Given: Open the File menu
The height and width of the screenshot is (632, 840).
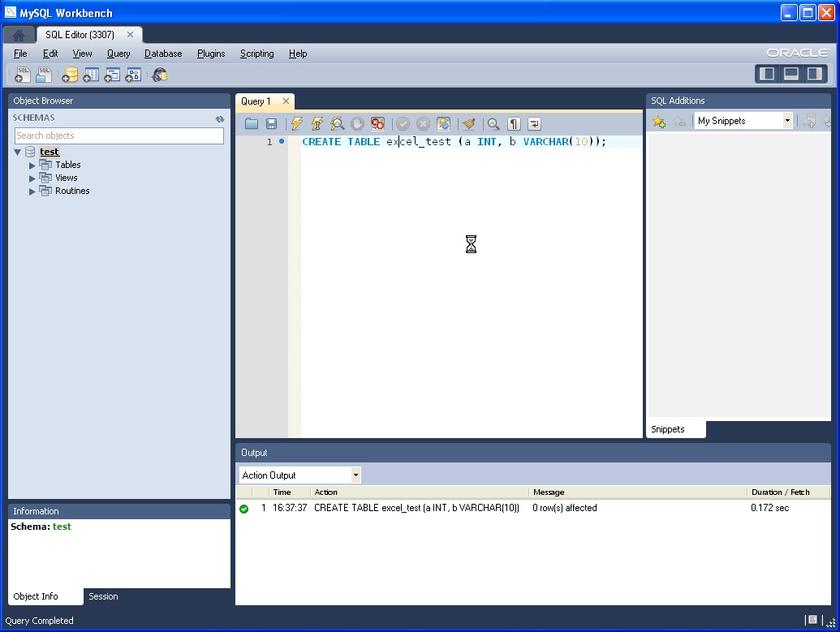Looking at the screenshot, I should coord(20,54).
